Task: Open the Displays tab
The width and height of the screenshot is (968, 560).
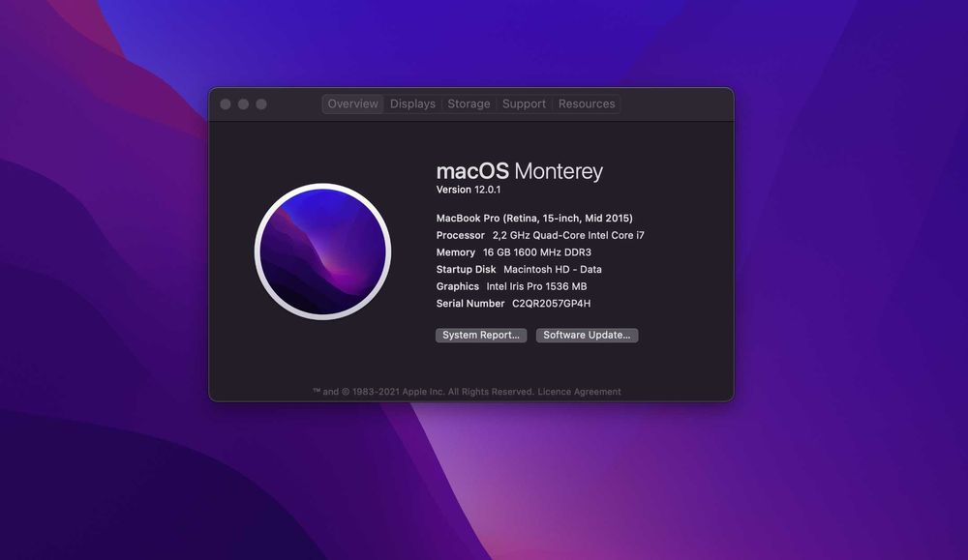Action: [x=412, y=103]
